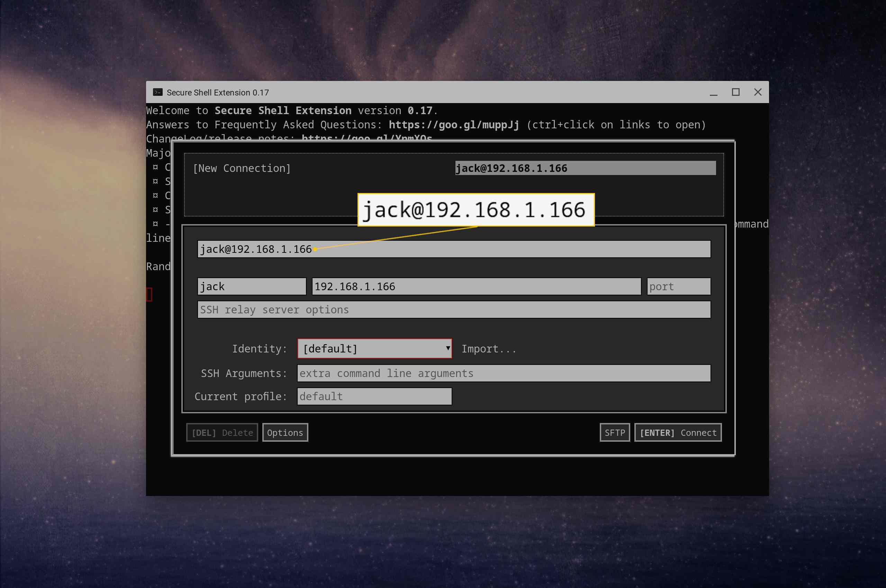
Task: Click the [DEL] Delete button
Action: [222, 433]
